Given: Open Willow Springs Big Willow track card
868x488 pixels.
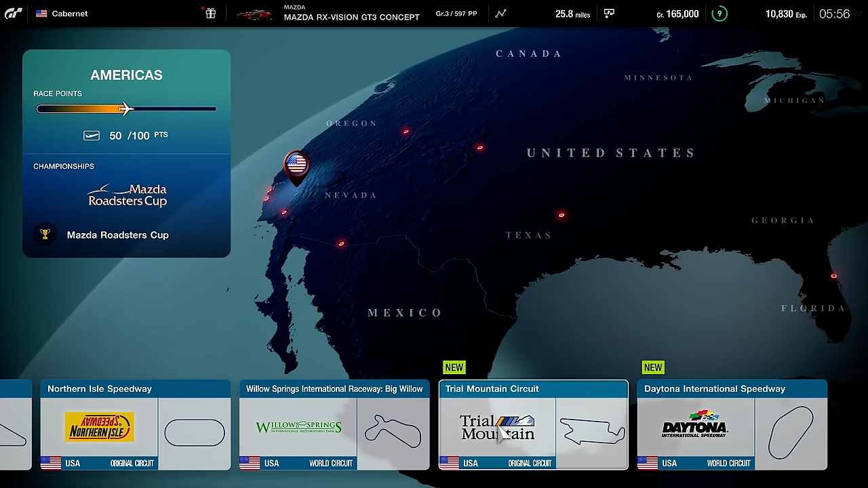Looking at the screenshot, I should coord(334,425).
